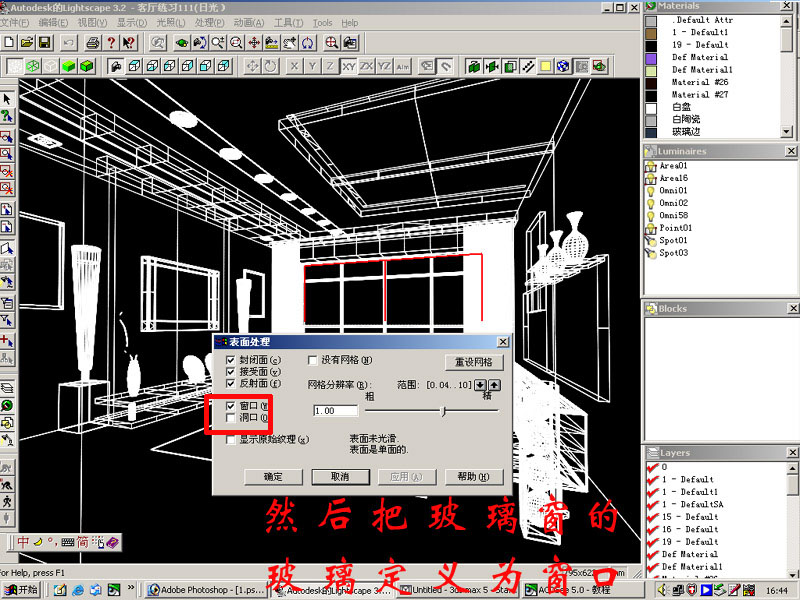The image size is (800, 600).
Task: Click the blue checkered sphere texture icon
Action: coord(563,66)
